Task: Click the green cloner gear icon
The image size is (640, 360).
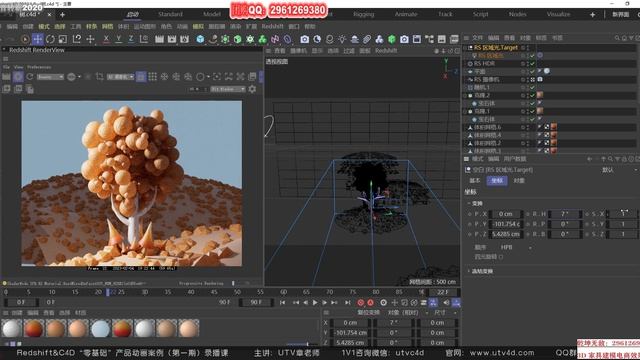Action: (x=250, y=39)
